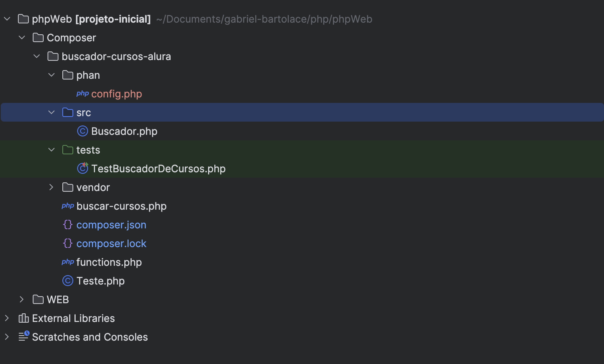Select the phan folder label
Viewport: 604px width, 364px height.
(x=88, y=75)
